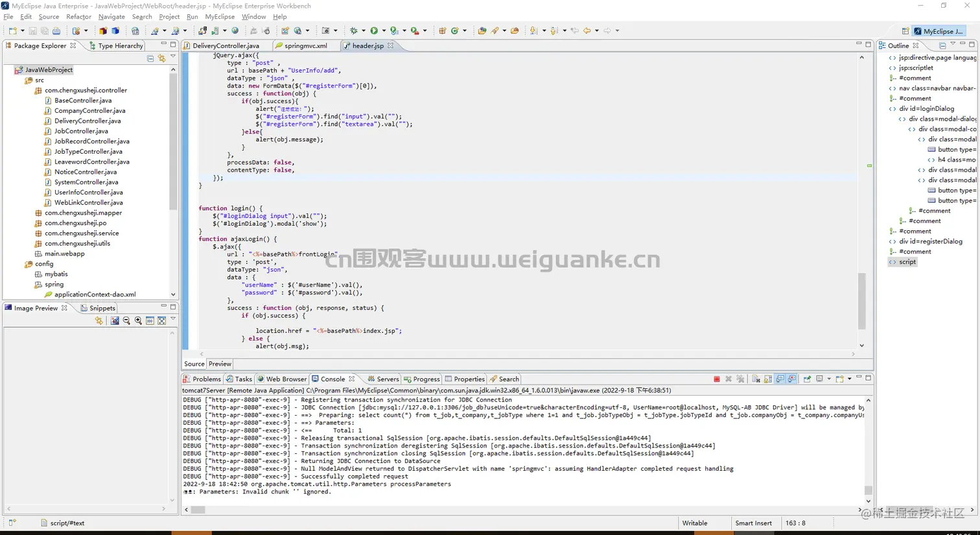
Task: Click the Back navigation arrow icon
Action: coord(587,30)
